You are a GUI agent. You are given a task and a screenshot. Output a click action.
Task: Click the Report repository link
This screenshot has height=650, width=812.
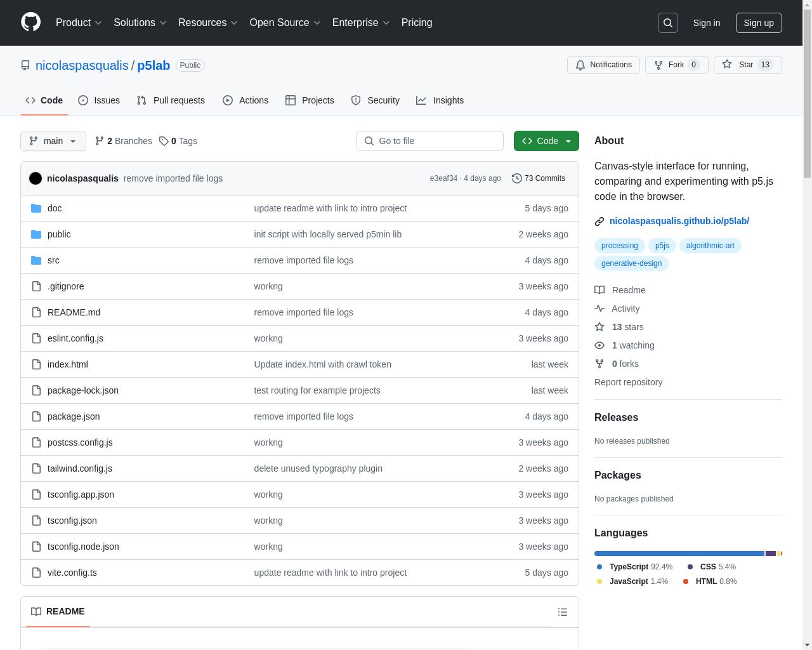[x=628, y=382]
